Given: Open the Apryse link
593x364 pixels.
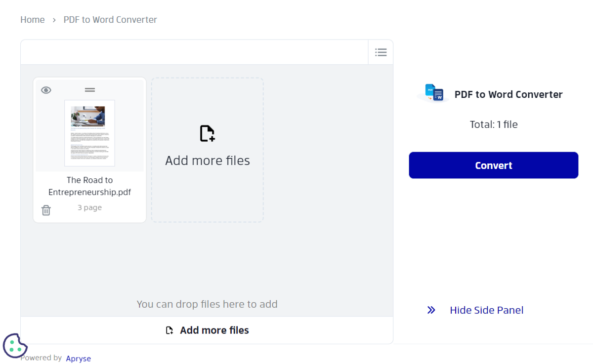Looking at the screenshot, I should point(78,358).
